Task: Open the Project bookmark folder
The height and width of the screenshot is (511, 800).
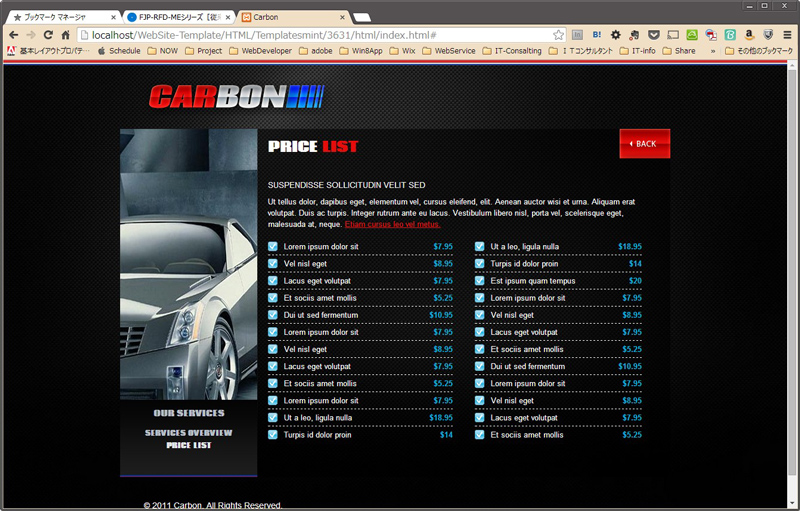Action: (204, 51)
